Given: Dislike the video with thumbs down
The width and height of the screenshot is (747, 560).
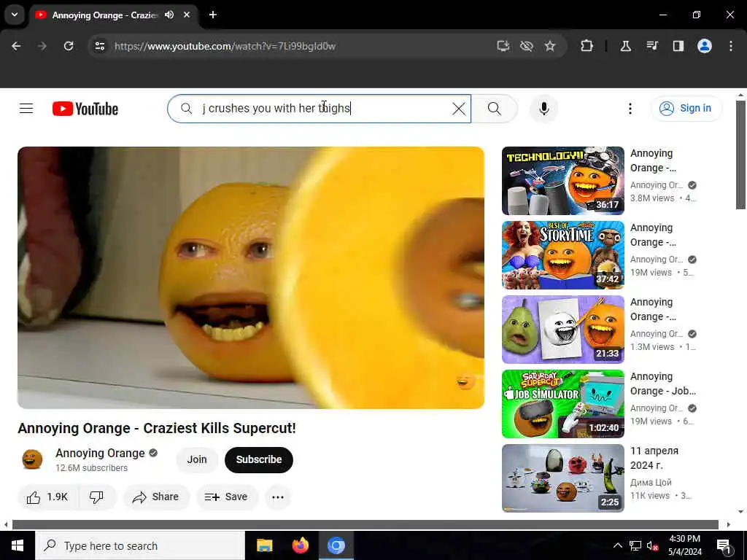Looking at the screenshot, I should (x=97, y=497).
